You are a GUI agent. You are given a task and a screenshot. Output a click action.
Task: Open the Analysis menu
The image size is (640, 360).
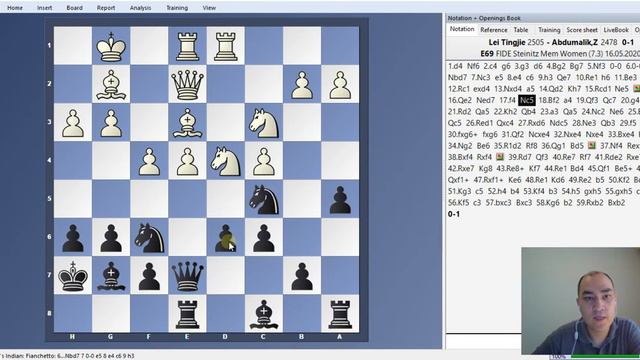[140, 8]
